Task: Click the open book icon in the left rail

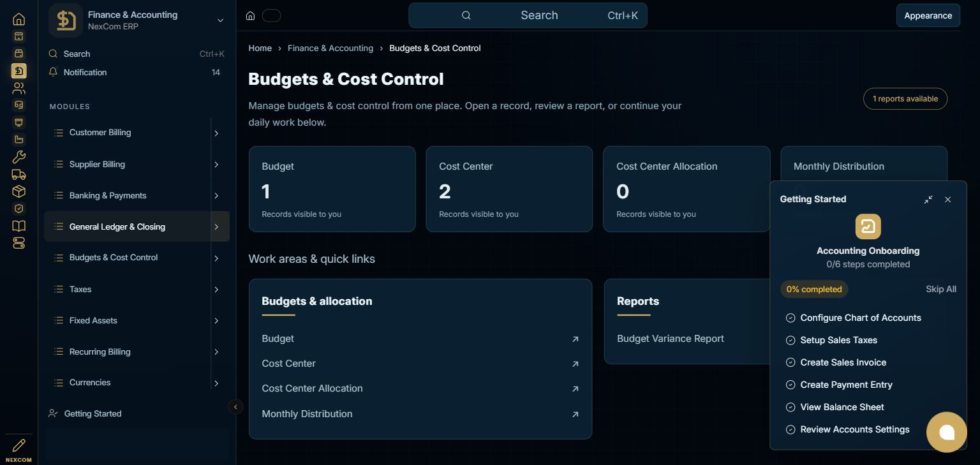Action: pyautogui.click(x=19, y=226)
